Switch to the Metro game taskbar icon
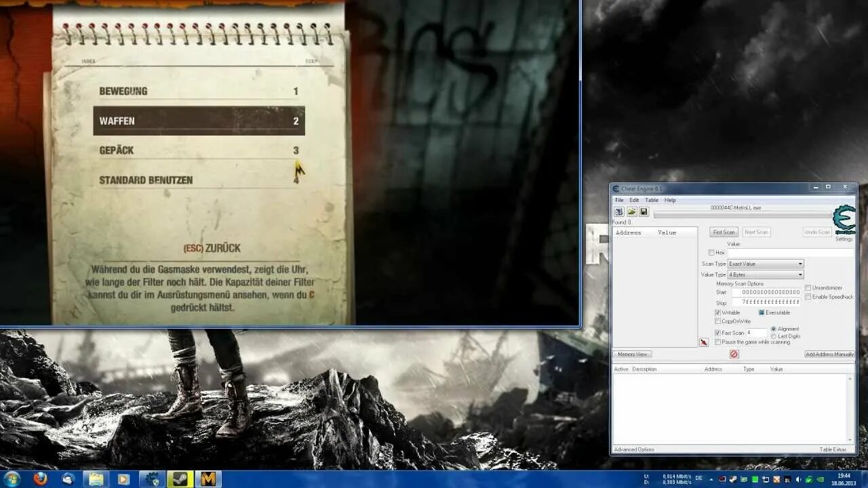This screenshot has width=868, height=488. pos(208,479)
